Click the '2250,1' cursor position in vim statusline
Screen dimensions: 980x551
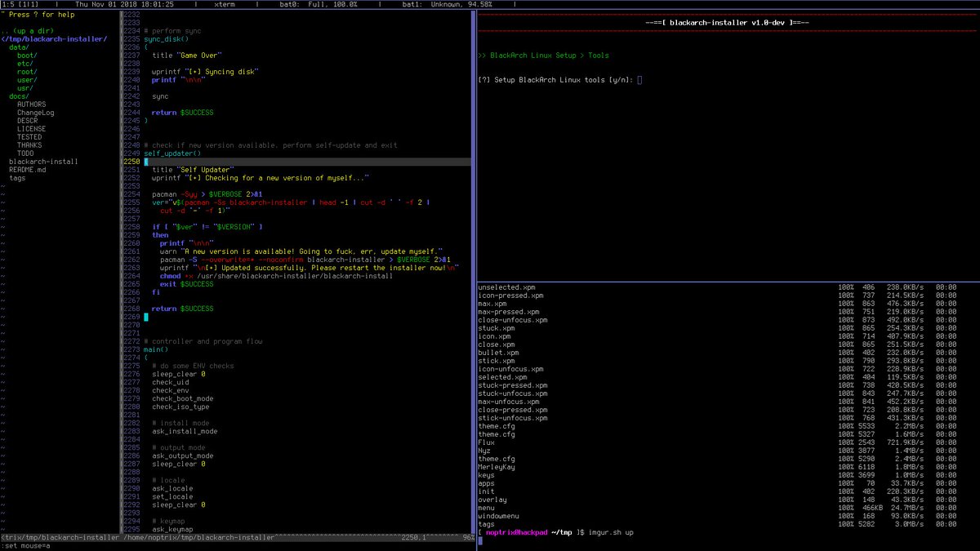[413, 537]
